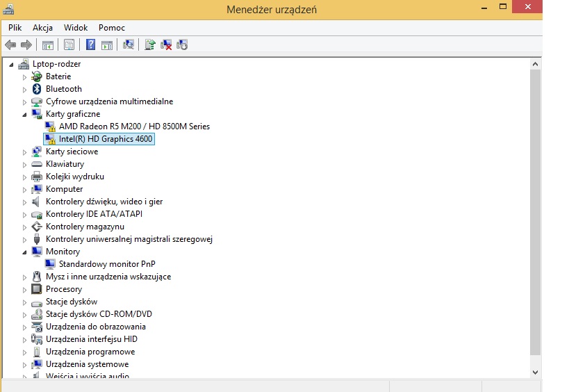This screenshot has width=569, height=392.
Task: Click the USB controllers plug icon
Action: [x=37, y=239]
